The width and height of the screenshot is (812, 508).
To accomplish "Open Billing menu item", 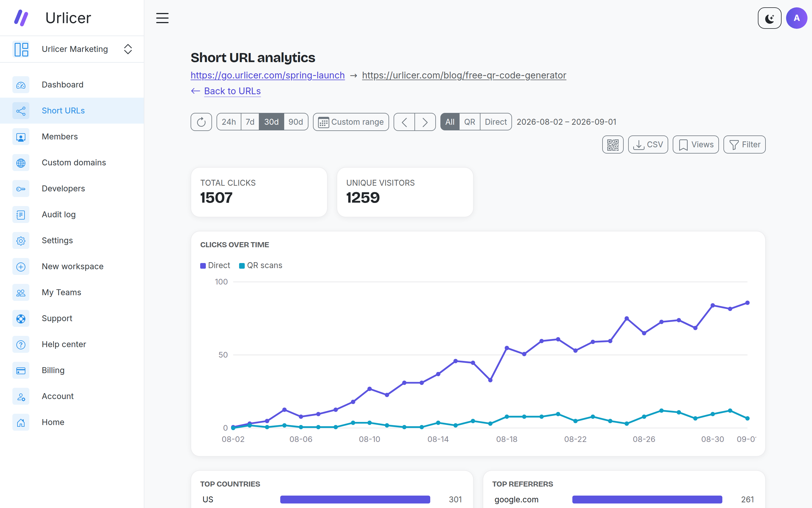I will [x=72, y=370].
